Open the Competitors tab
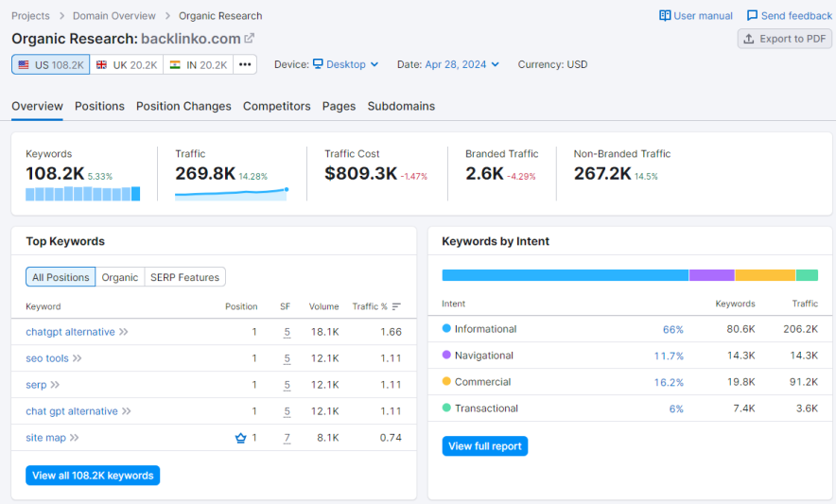Image resolution: width=836 pixels, height=504 pixels. pyautogui.click(x=276, y=106)
